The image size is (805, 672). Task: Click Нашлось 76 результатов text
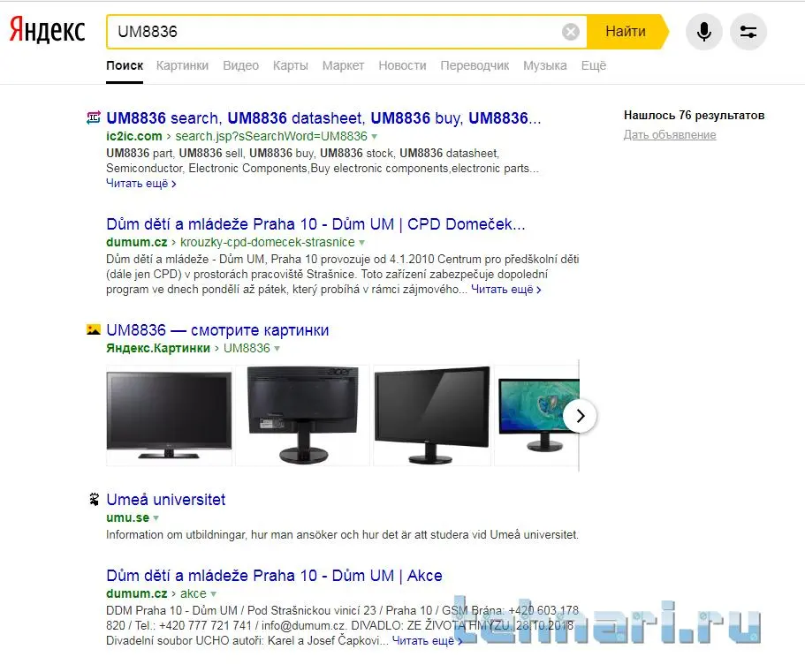695,116
